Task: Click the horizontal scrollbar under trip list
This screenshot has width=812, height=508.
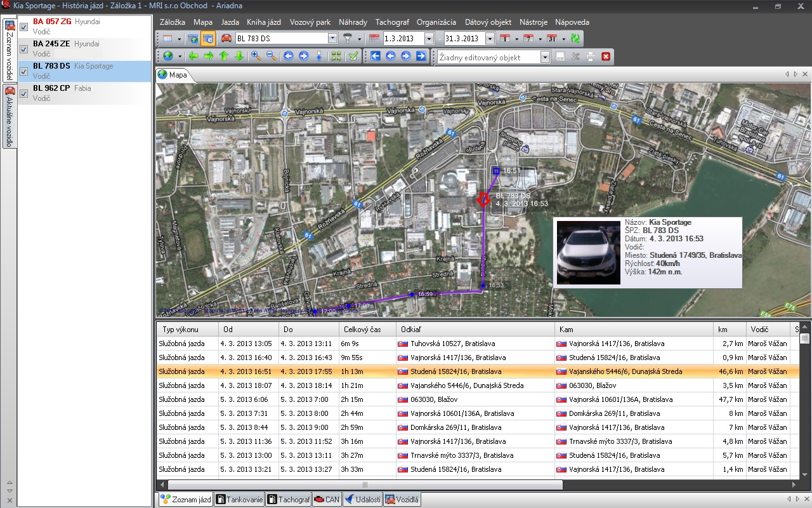Action: pyautogui.click(x=365, y=485)
